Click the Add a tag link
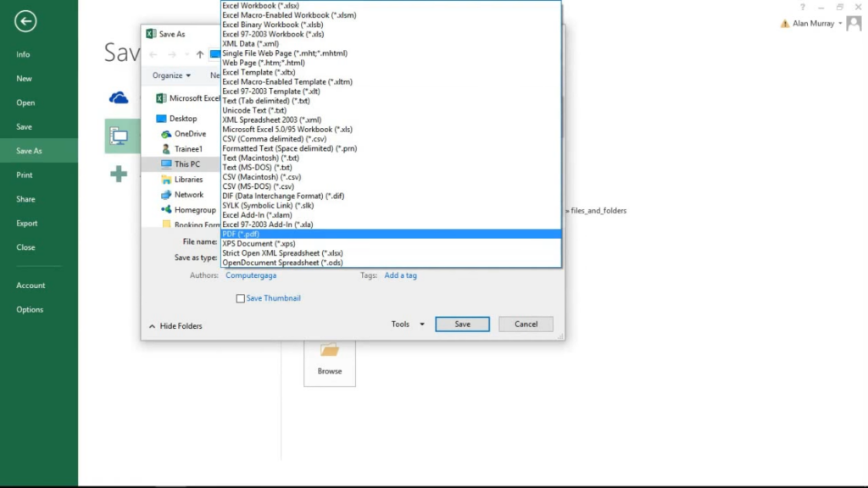The width and height of the screenshot is (868, 488). pos(400,275)
